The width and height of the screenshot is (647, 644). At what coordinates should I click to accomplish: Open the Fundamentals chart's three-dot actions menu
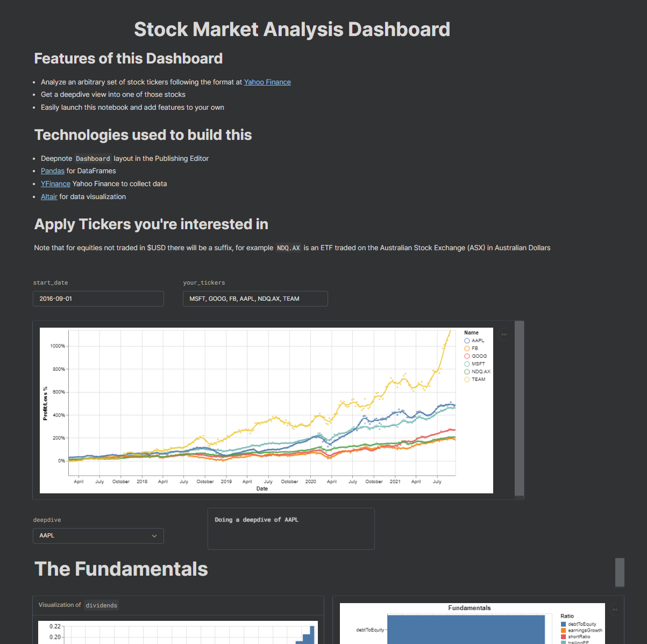click(x=615, y=610)
